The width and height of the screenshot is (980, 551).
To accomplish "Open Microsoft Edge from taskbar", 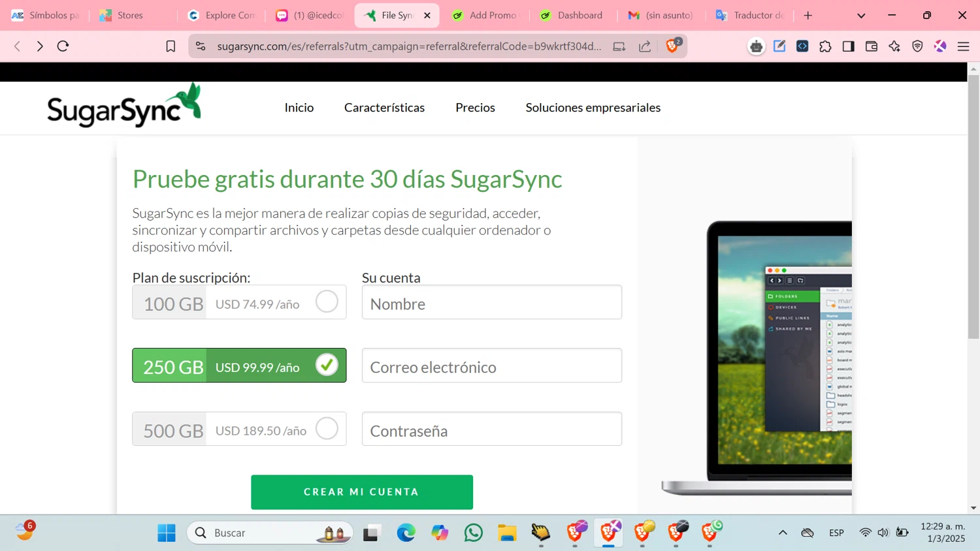I will (x=406, y=533).
